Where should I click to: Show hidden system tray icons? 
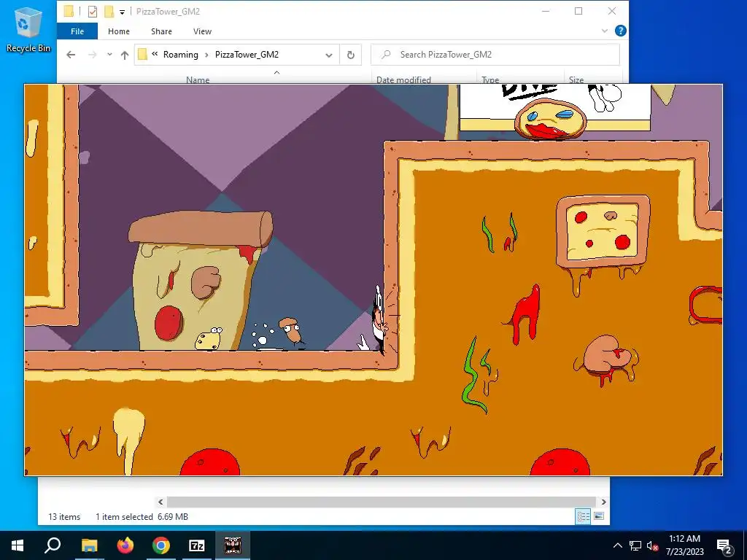[617, 545]
